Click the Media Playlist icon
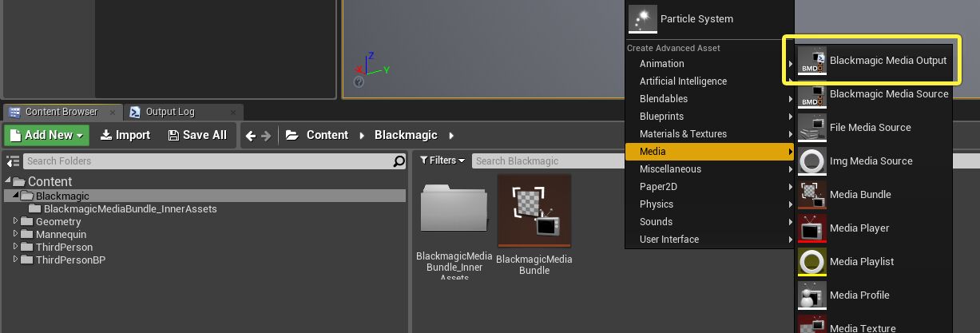 pyautogui.click(x=812, y=262)
